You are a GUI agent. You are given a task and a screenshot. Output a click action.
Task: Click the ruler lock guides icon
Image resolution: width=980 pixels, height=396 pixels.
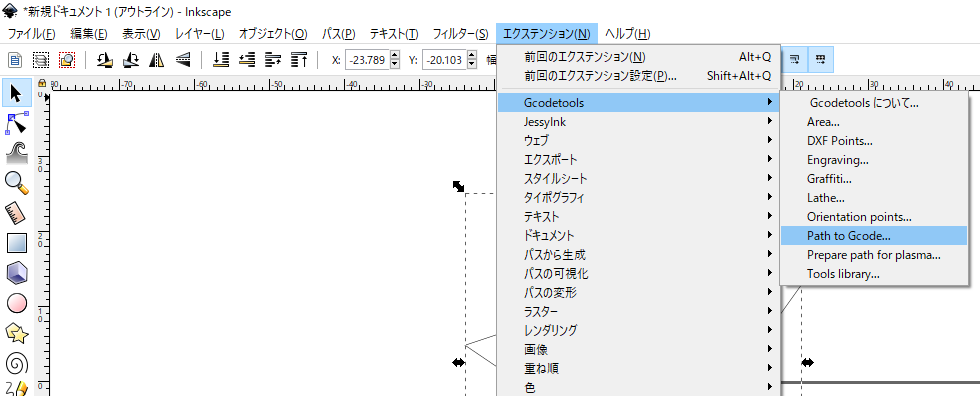[x=42, y=83]
